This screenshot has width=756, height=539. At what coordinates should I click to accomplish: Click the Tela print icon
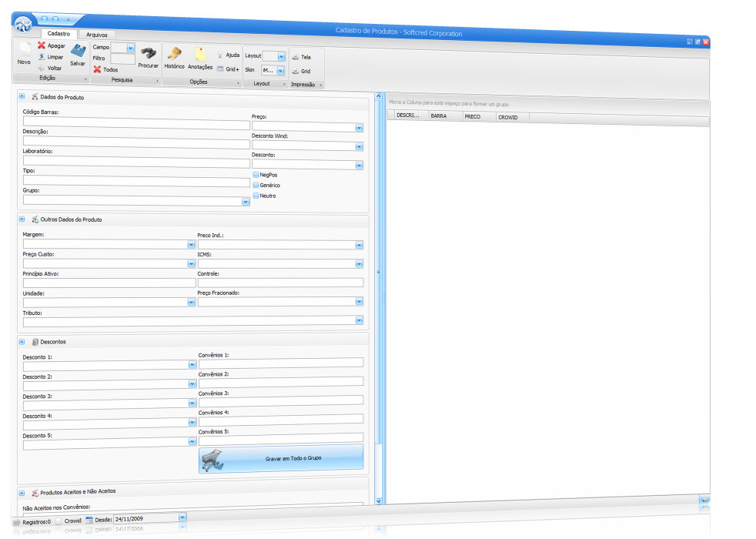[296, 57]
